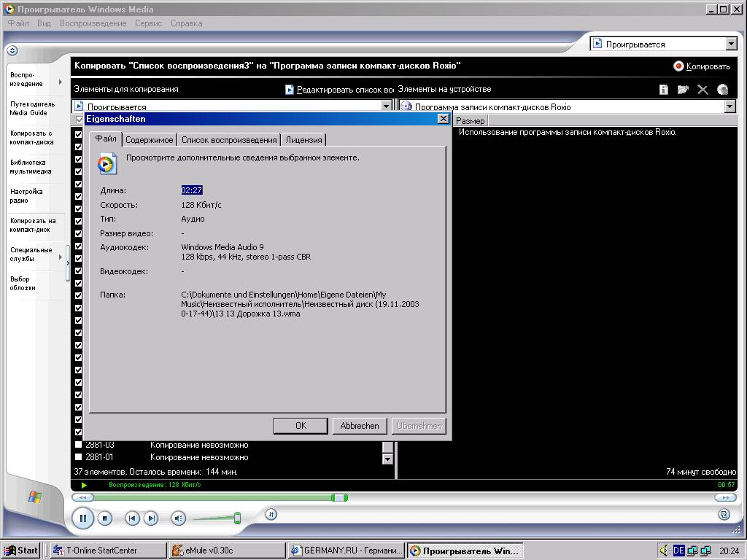Open Настройка радио section
747x560 pixels.
(x=27, y=195)
